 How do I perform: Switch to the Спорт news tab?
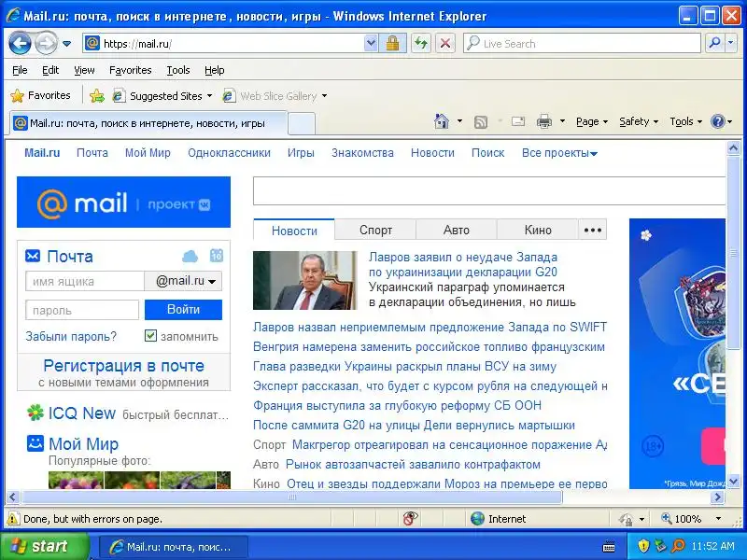pyautogui.click(x=375, y=230)
